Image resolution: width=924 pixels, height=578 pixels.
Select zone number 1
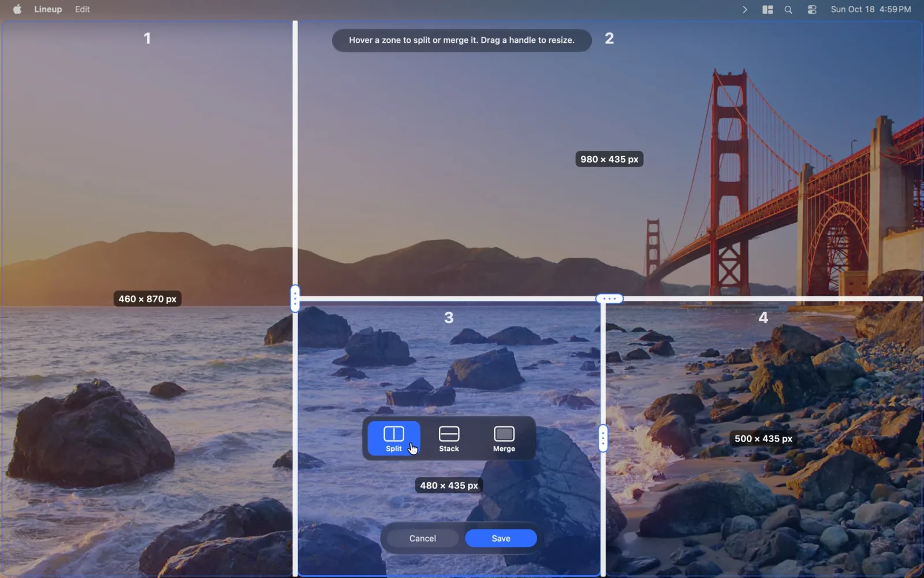(147, 38)
